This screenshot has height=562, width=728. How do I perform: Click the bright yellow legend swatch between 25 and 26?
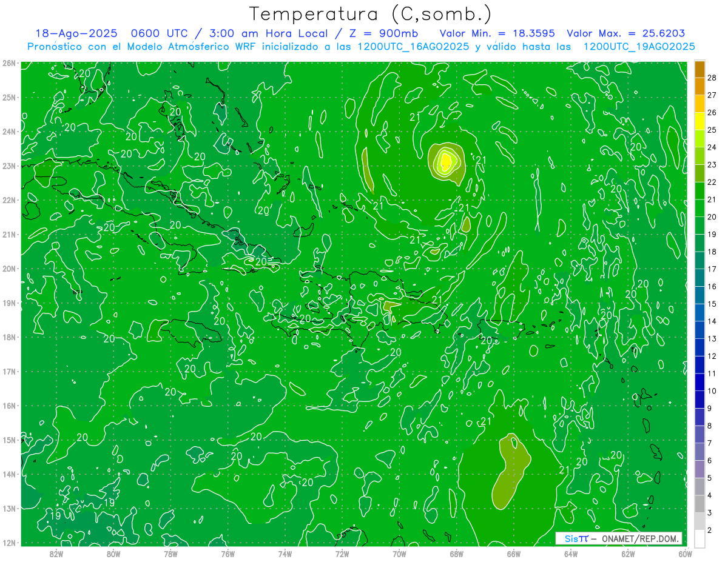[699, 121]
